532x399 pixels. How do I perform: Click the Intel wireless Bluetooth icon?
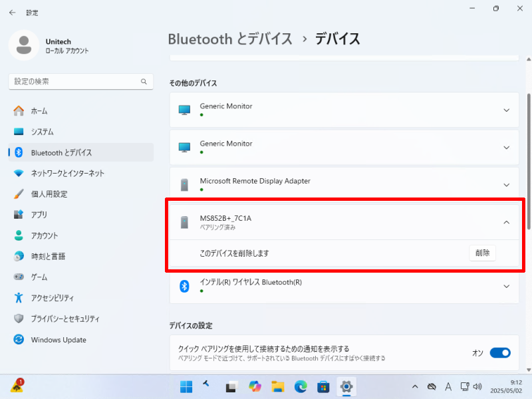184,287
